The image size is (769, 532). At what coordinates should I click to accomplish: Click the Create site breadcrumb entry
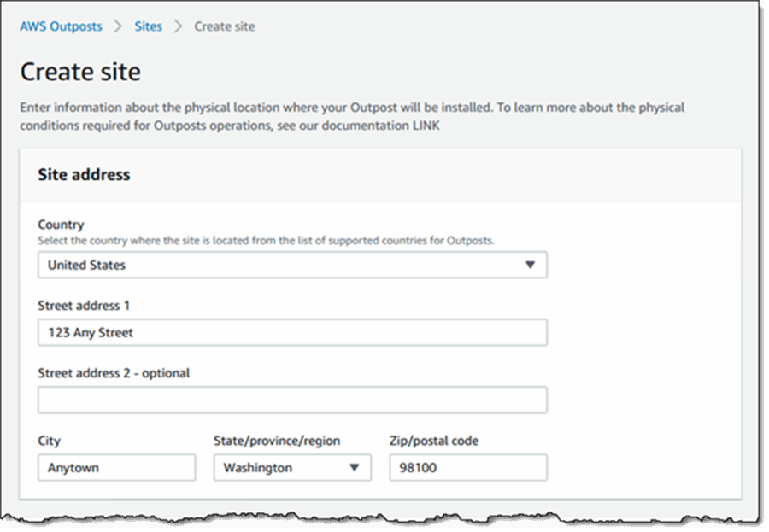coord(223,26)
